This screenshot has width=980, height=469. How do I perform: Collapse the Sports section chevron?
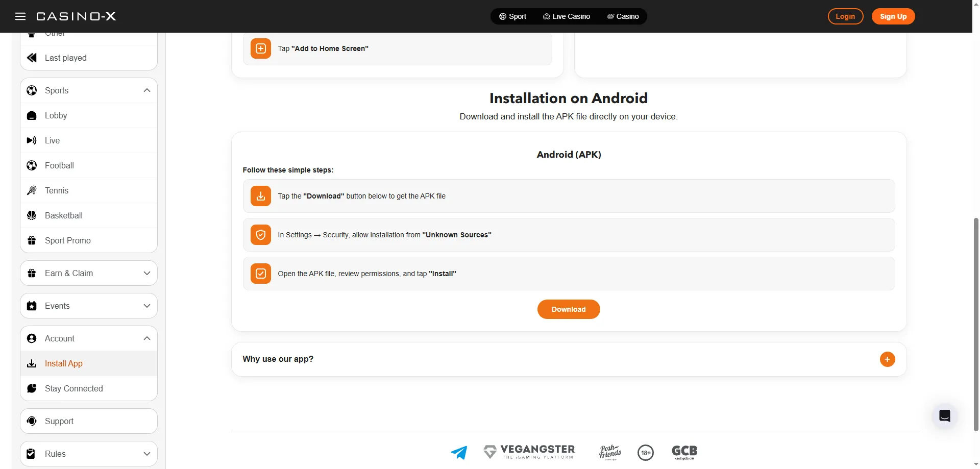(x=147, y=90)
